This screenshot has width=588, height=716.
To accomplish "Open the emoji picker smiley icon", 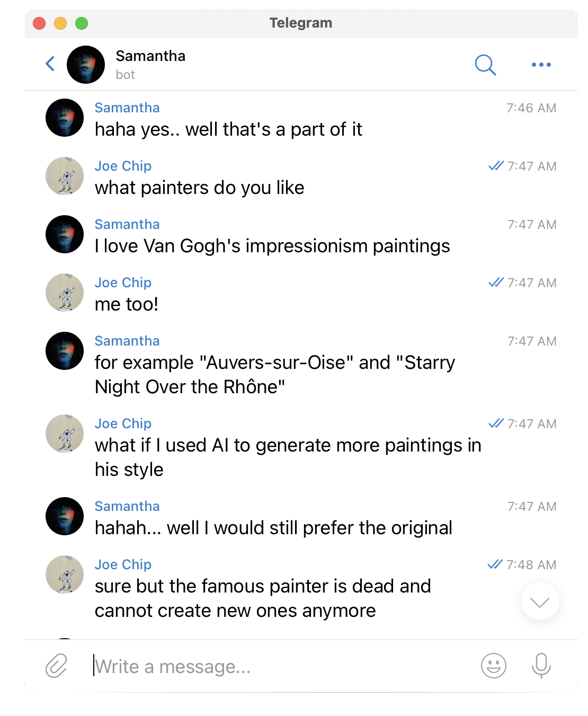I will pyautogui.click(x=493, y=666).
